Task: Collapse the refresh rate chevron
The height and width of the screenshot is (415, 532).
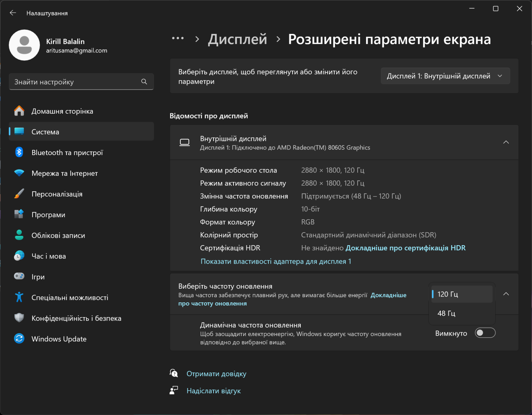Action: tap(506, 294)
